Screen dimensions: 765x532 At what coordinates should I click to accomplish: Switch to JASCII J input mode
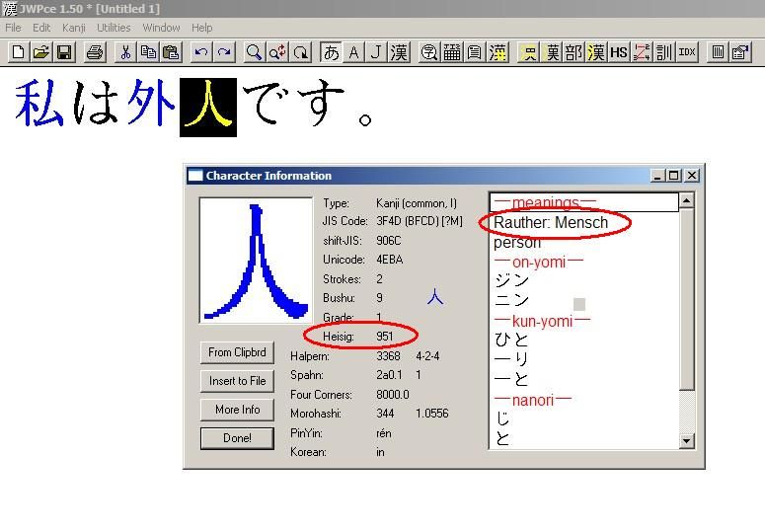(376, 51)
